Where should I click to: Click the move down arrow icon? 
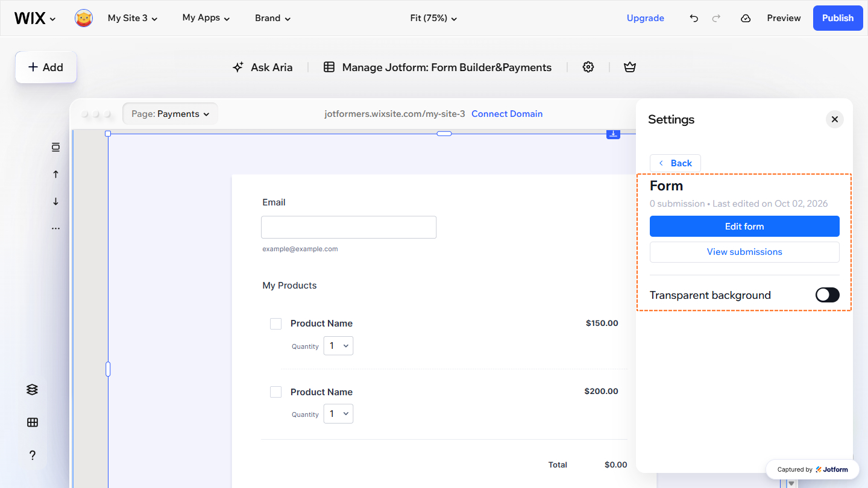pos(55,201)
